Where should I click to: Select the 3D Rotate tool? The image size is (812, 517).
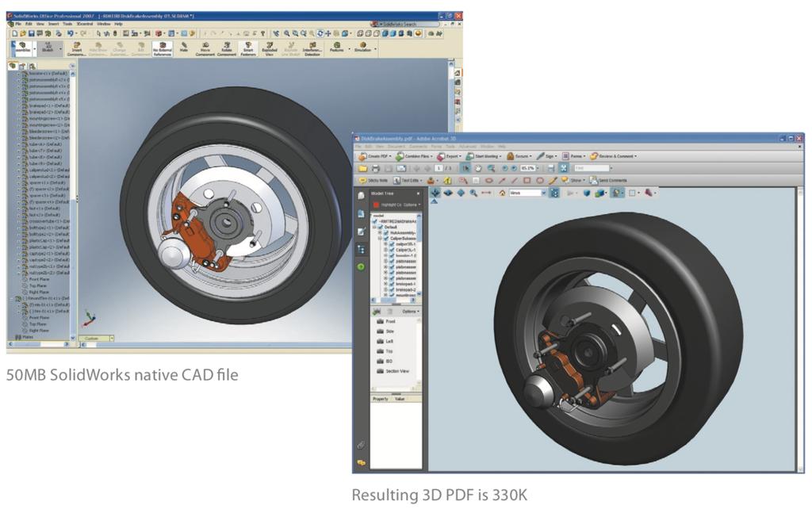coord(435,193)
